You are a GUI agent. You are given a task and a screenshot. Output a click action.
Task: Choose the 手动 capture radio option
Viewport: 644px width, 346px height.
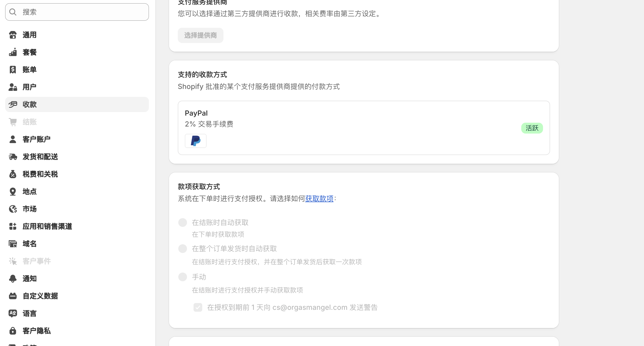click(x=183, y=277)
